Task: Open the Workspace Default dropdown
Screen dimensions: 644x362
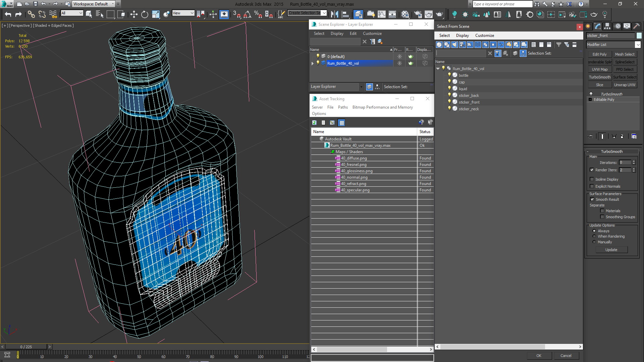Action: [94, 4]
